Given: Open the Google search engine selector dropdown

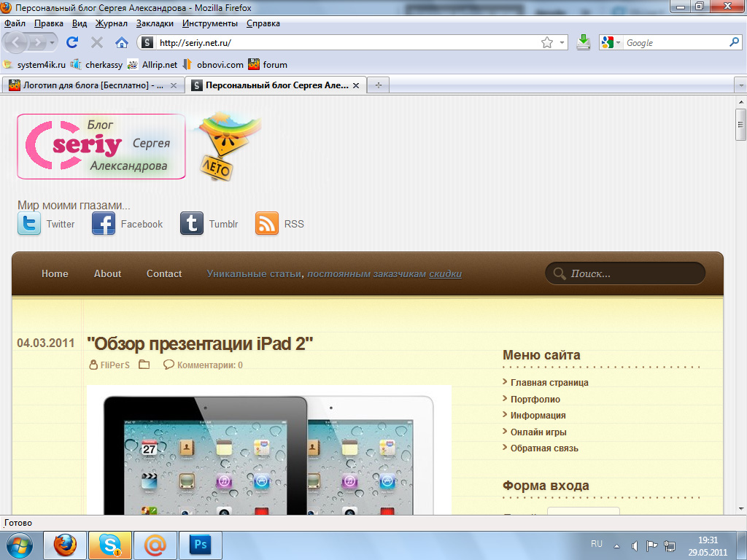Looking at the screenshot, I should pyautogui.click(x=611, y=43).
